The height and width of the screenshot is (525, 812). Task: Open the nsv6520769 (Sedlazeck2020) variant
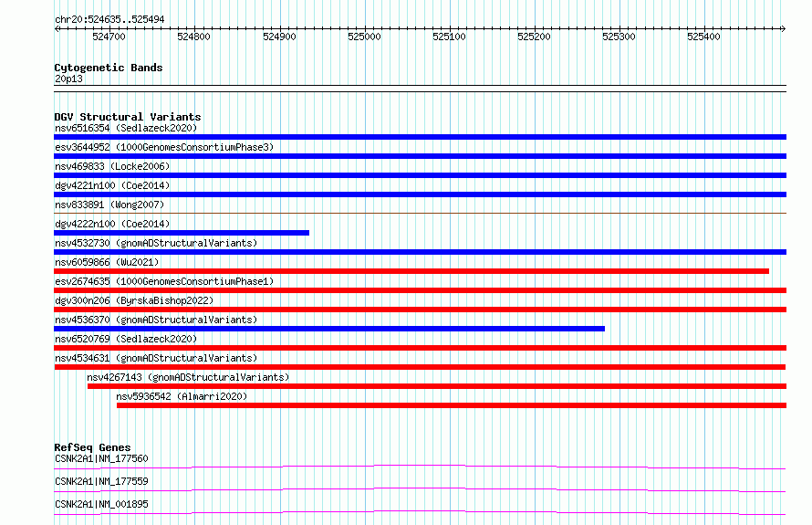click(126, 339)
